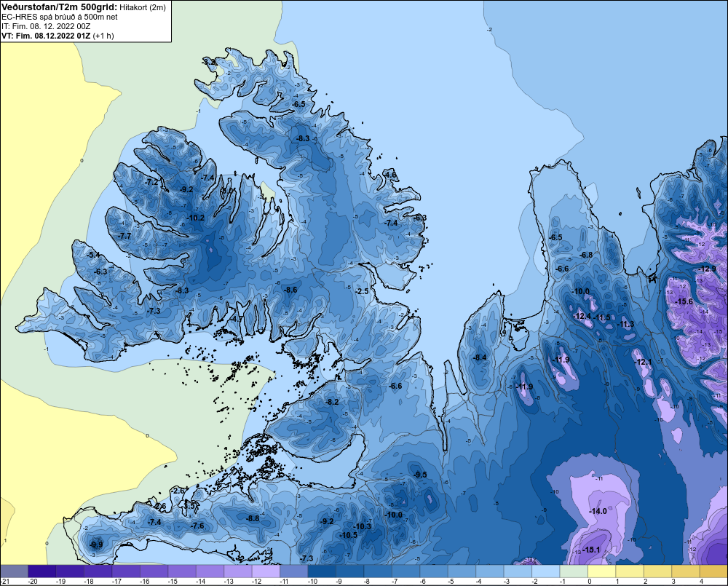This screenshot has width=728, height=586.
Task: Click the -15.1 temperature label
Action: coord(591,550)
